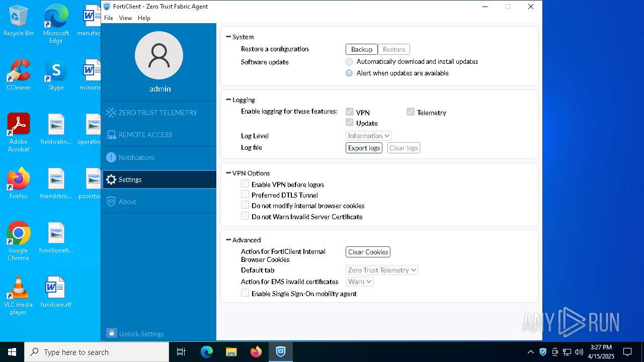This screenshot has height=362, width=644.
Task: Open Microsoft Edge desktop shortcut
Action: click(x=56, y=24)
